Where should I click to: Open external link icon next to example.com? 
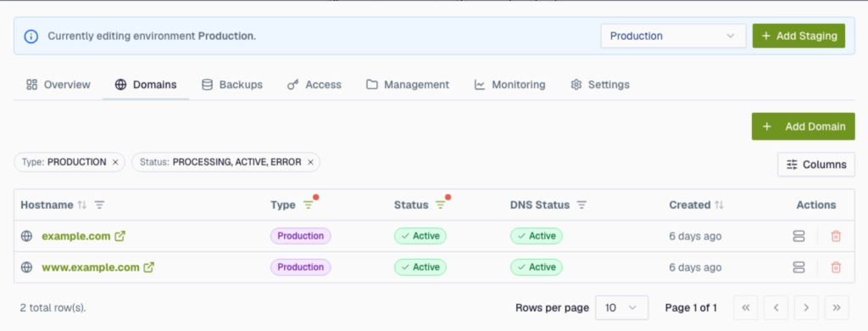point(120,236)
